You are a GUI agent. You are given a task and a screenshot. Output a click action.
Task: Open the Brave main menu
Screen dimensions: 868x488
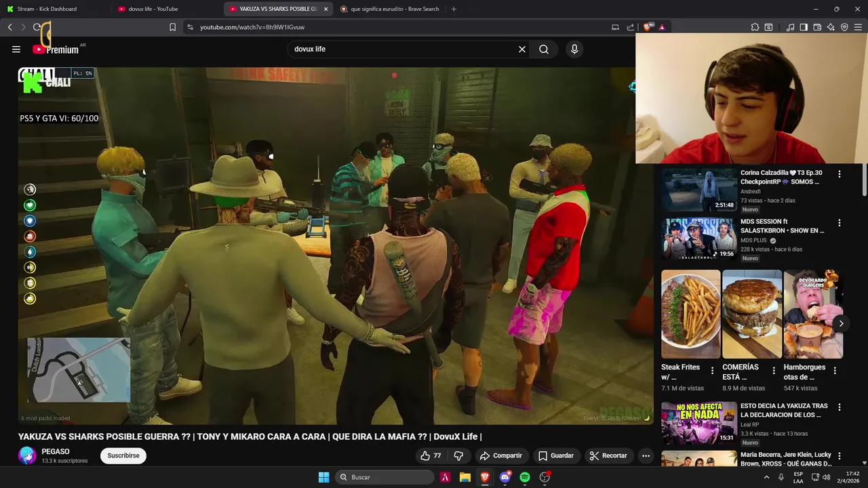858,27
